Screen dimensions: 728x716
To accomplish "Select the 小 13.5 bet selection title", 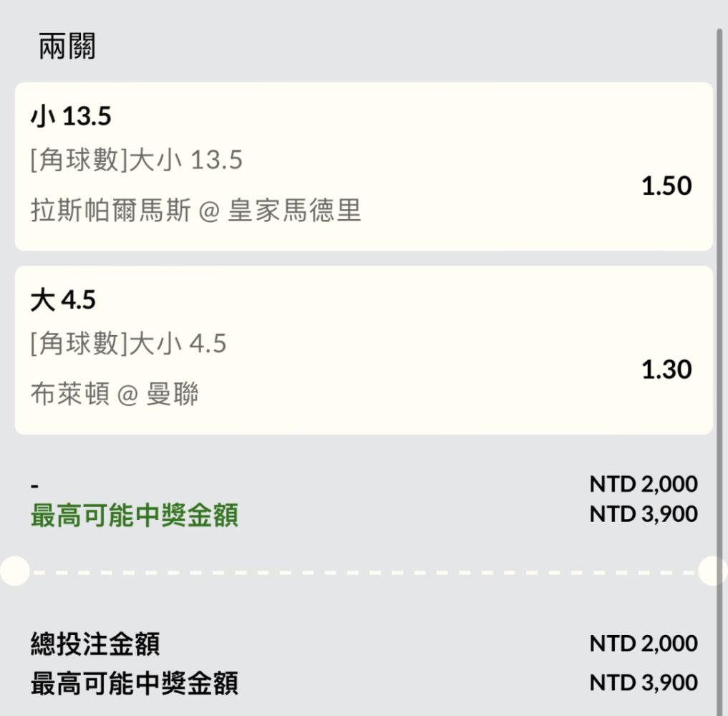I will tap(71, 115).
